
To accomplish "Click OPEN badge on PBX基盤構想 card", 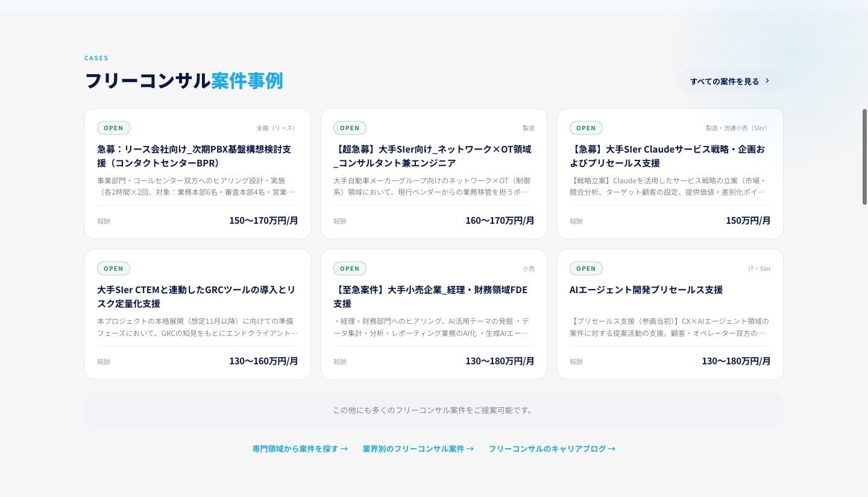I will click(113, 128).
